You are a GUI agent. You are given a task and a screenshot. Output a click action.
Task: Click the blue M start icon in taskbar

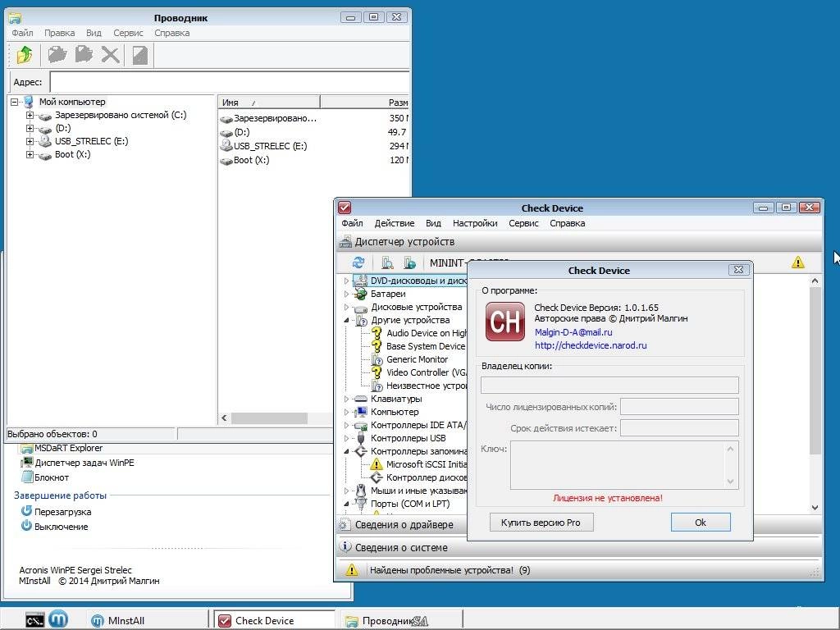58,619
